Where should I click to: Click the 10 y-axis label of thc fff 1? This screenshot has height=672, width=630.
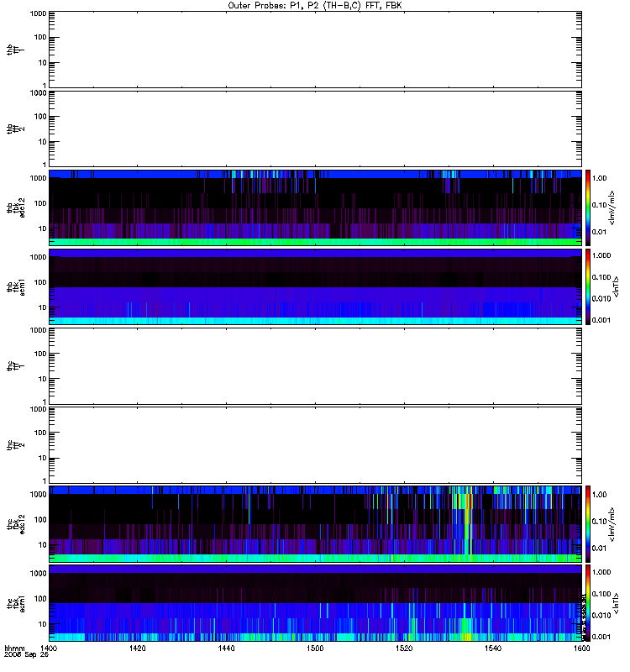pyautogui.click(x=43, y=379)
